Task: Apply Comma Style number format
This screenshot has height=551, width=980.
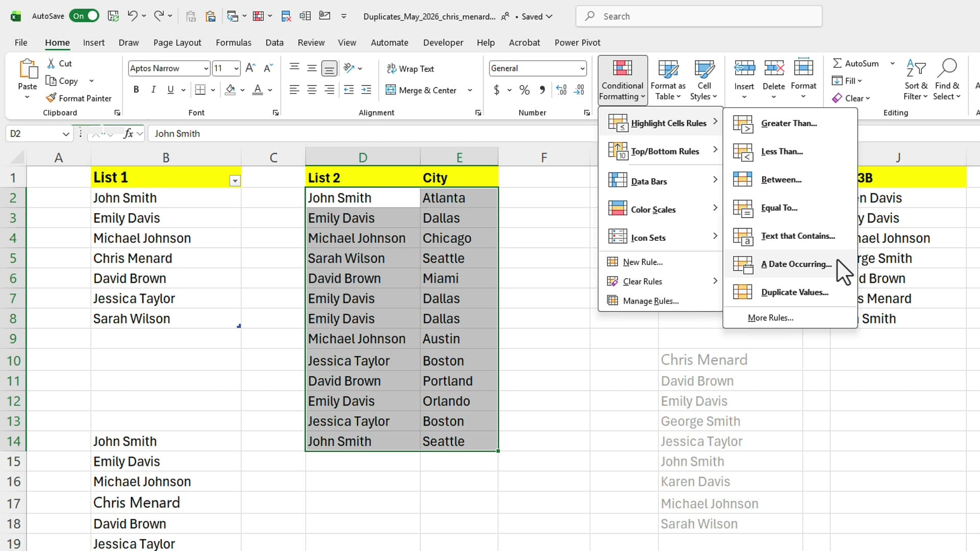Action: pos(542,90)
